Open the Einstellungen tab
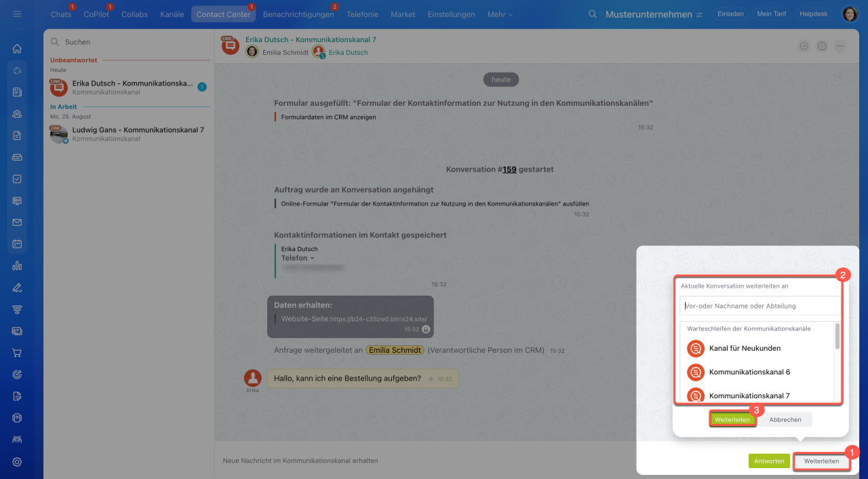868x479 pixels. (451, 14)
